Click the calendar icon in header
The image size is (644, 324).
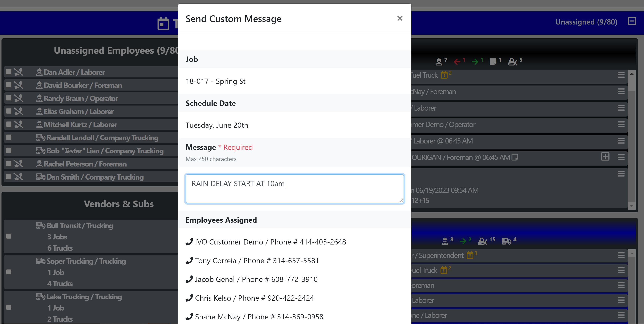click(x=163, y=24)
